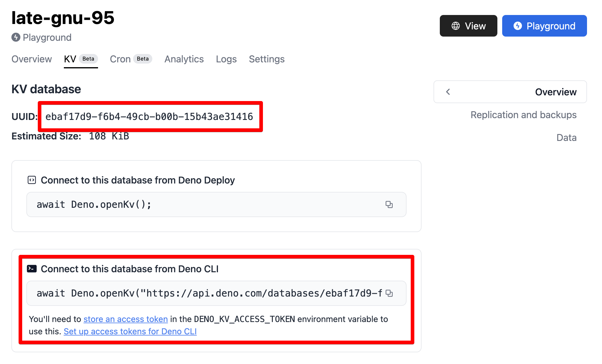
Task: Click the Settings tab
Action: coord(267,59)
